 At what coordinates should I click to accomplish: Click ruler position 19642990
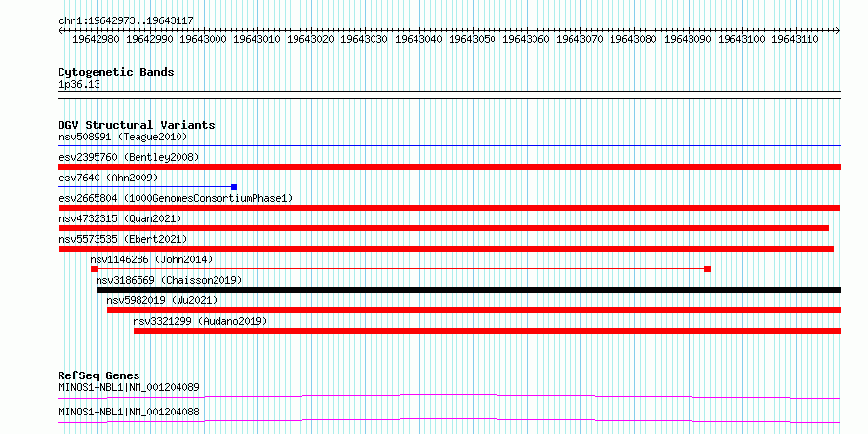[149, 39]
